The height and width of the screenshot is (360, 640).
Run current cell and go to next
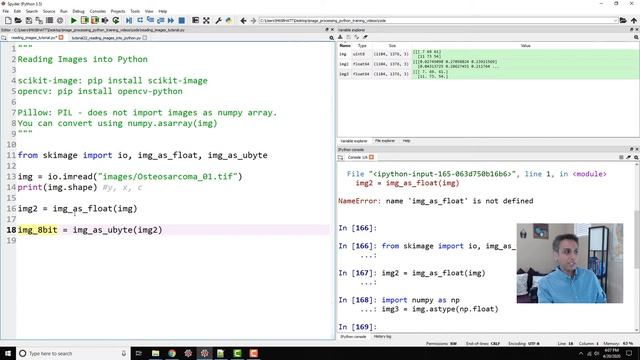[95, 20]
